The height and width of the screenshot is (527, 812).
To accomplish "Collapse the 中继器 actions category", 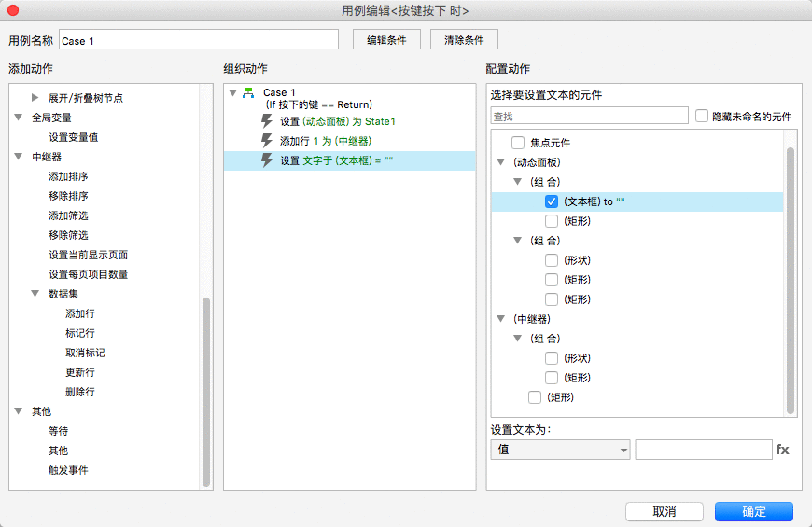I will click(x=19, y=157).
